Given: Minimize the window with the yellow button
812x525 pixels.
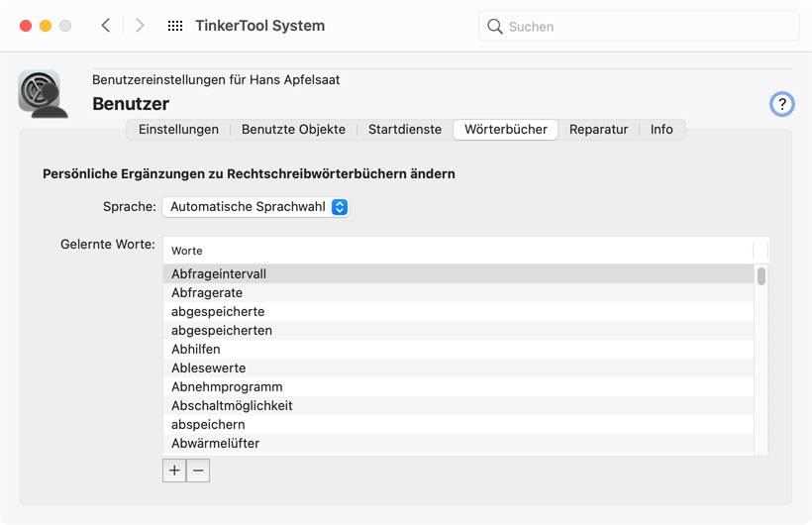Looking at the screenshot, I should 46,26.
